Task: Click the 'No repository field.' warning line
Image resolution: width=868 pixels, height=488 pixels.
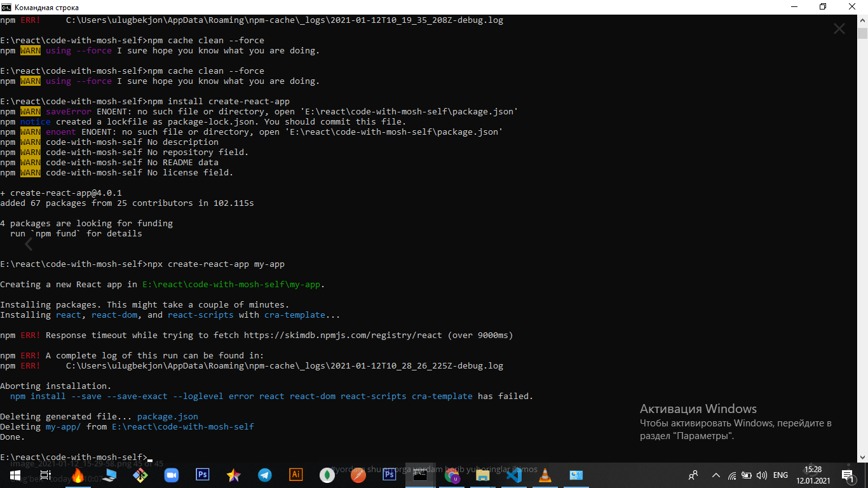Action: click(x=125, y=152)
